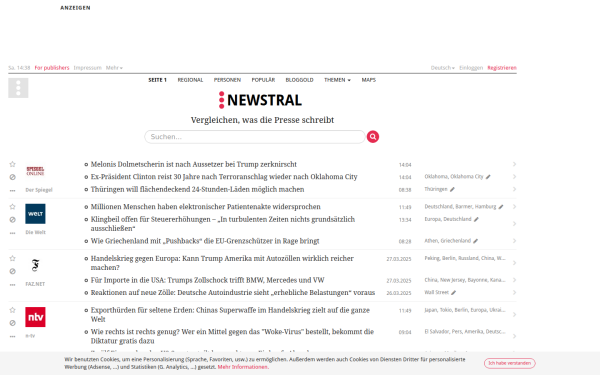This screenshot has width=600, height=375.
Task: Click the Newstral logo
Action: coord(260,100)
